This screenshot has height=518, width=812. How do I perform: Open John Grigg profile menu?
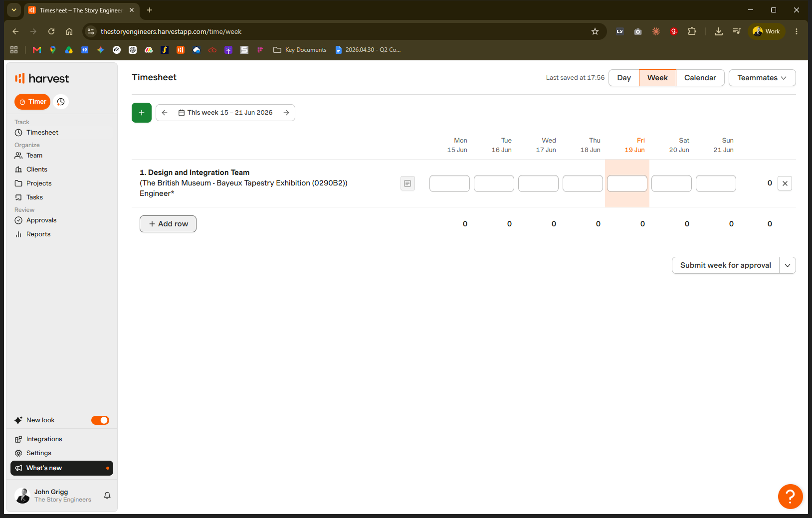pyautogui.click(x=53, y=496)
